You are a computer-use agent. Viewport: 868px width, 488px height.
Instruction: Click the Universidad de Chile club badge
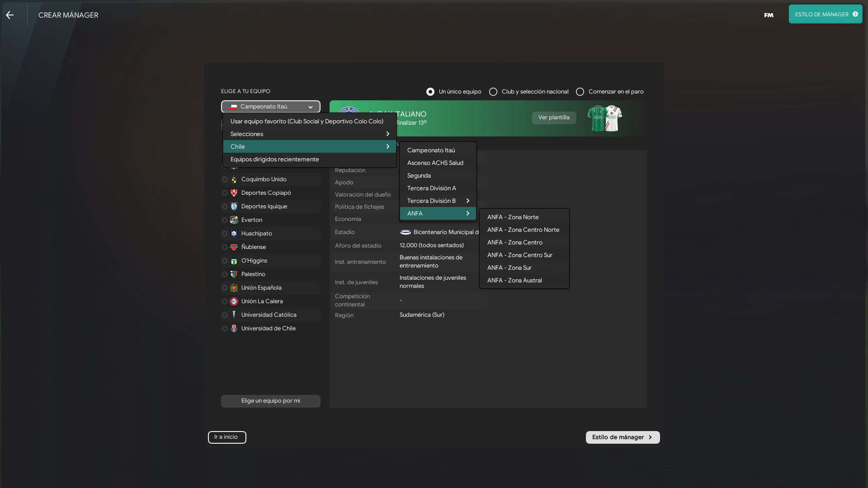click(234, 328)
